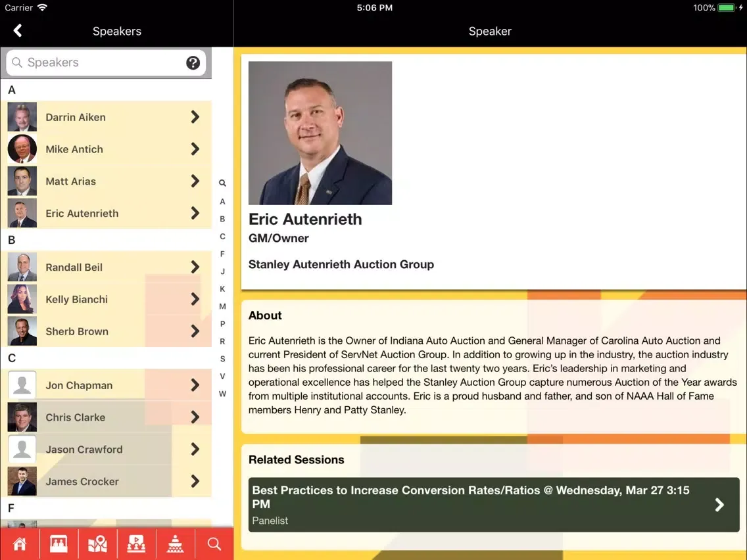This screenshot has width=747, height=560.
Task: Jump to letter M in index
Action: coord(222,306)
